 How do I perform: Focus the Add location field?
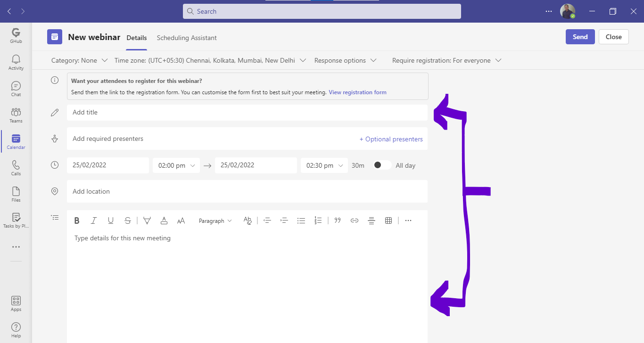(247, 191)
